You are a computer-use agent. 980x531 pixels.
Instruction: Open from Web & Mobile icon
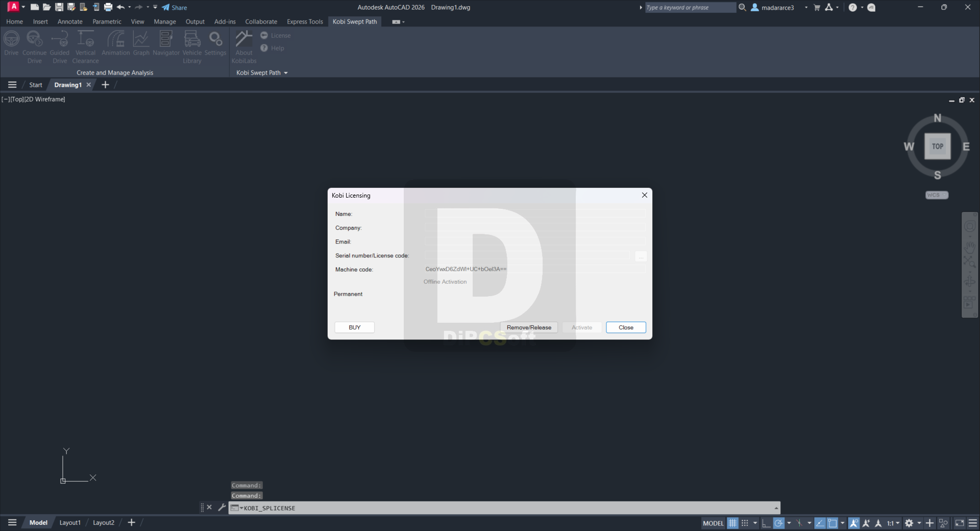coord(83,7)
